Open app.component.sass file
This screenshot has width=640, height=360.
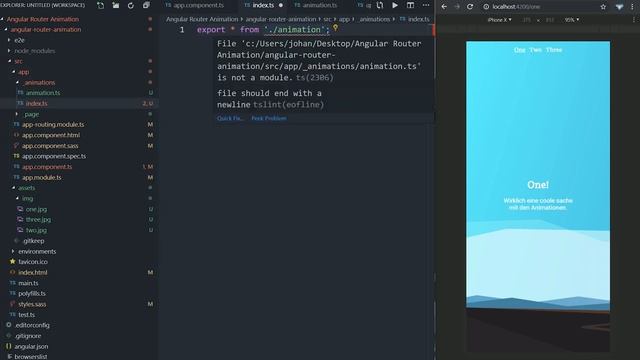point(50,146)
